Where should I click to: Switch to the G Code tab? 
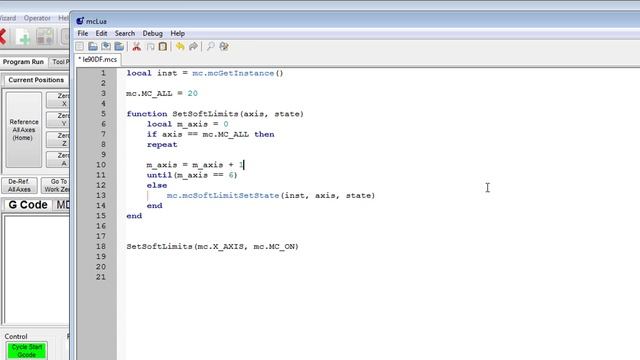[x=28, y=205]
